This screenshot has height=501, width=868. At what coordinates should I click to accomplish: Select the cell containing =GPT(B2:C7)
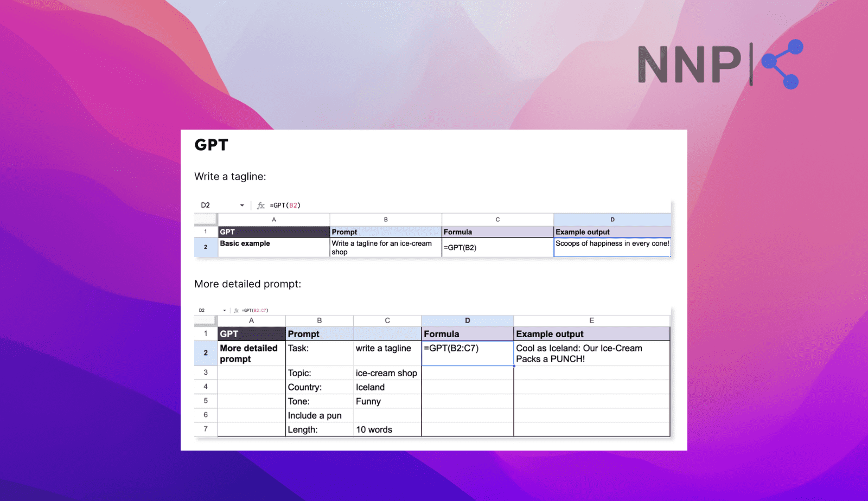[x=468, y=353]
